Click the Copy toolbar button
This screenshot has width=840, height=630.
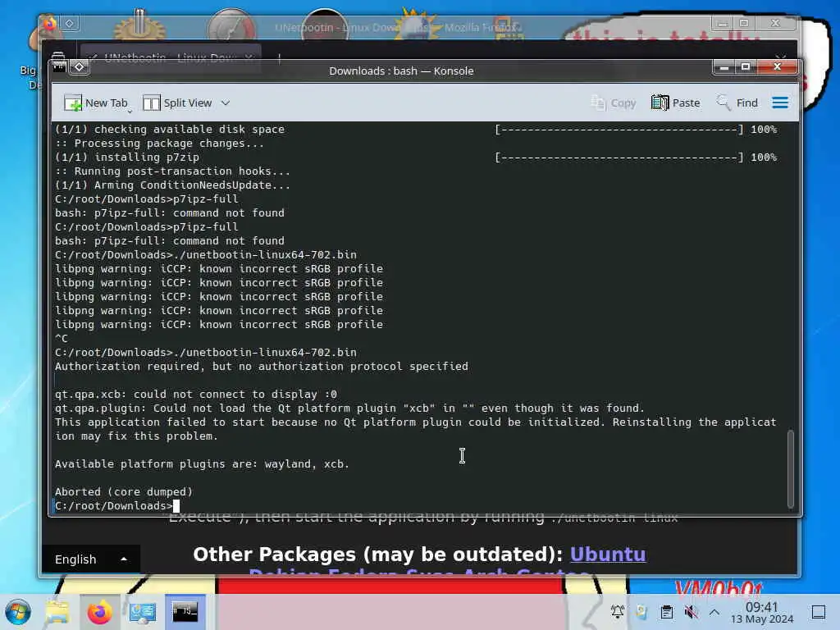click(613, 103)
